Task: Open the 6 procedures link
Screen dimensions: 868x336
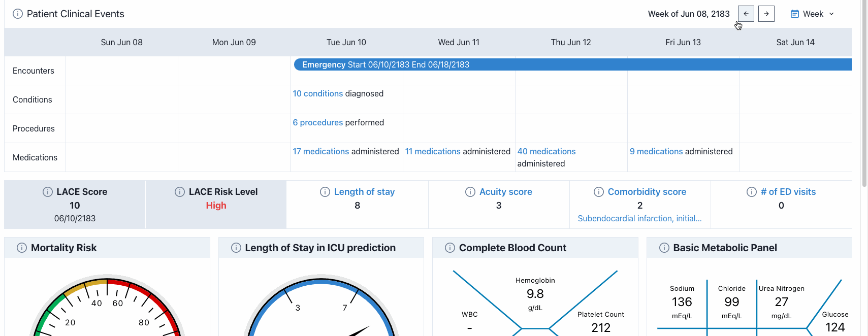Action: pos(318,122)
